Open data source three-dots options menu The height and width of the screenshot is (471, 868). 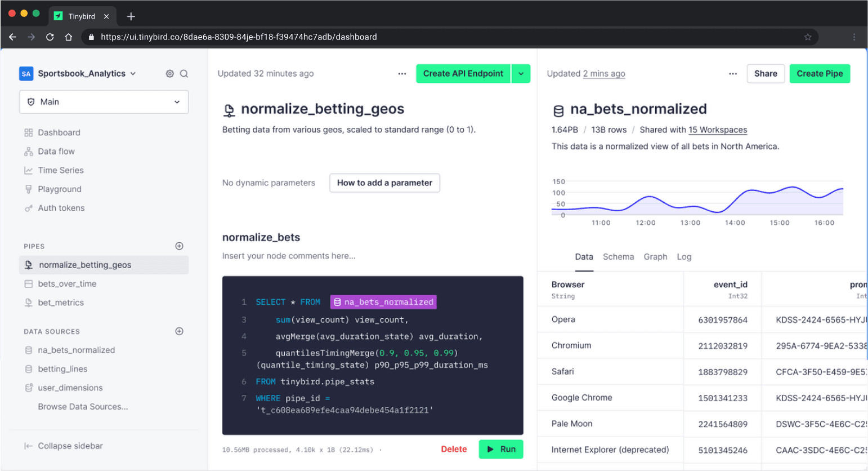(732, 74)
